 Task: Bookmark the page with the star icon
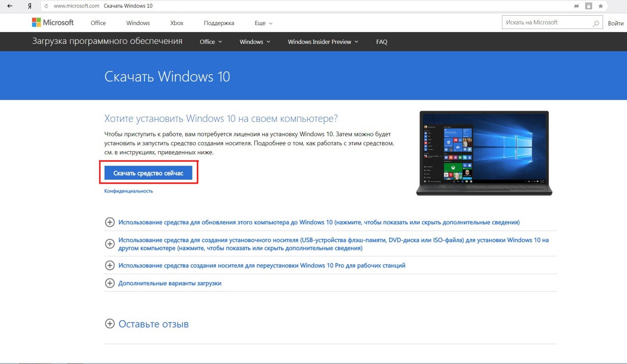[x=600, y=6]
